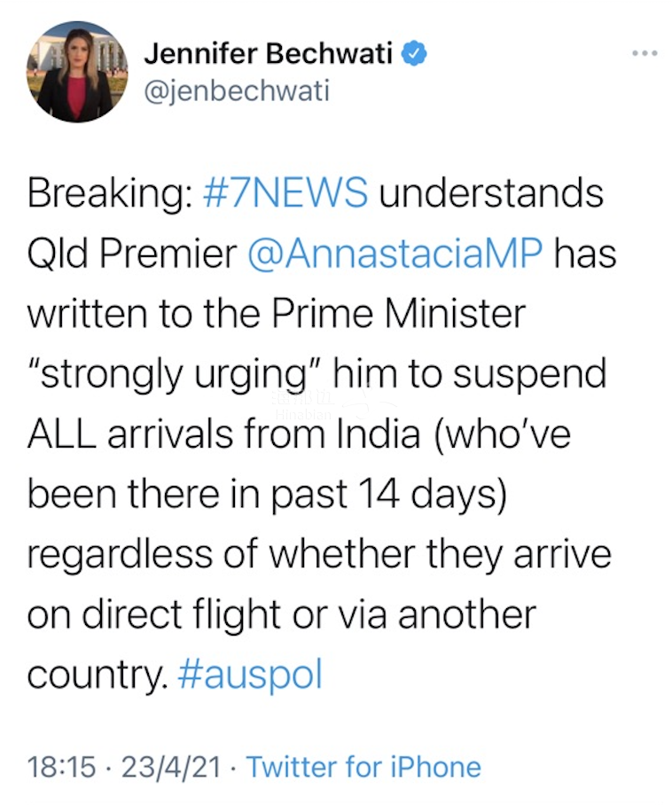The height and width of the screenshot is (805, 672).
Task: Open the @jenbechwati handle link
Action: point(237,91)
